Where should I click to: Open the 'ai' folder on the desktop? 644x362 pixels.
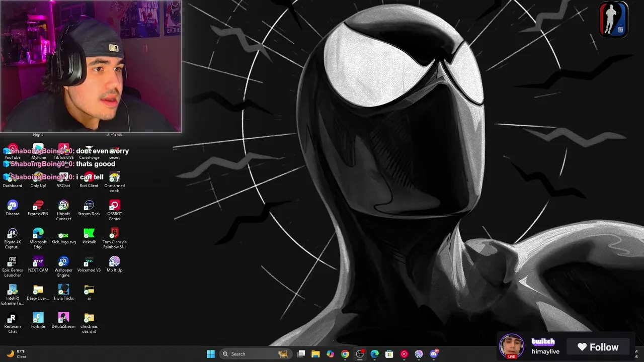[x=89, y=293]
